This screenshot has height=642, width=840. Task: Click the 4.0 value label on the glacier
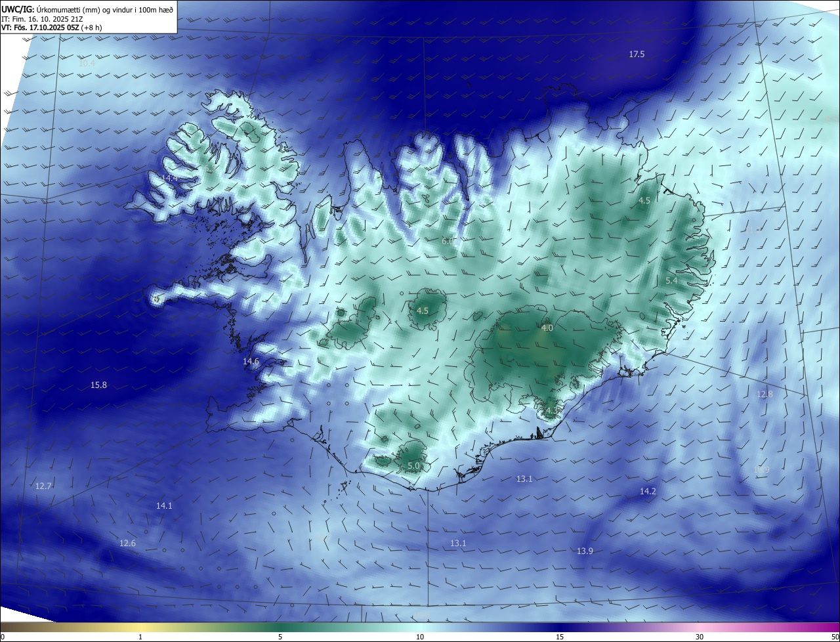click(x=547, y=328)
